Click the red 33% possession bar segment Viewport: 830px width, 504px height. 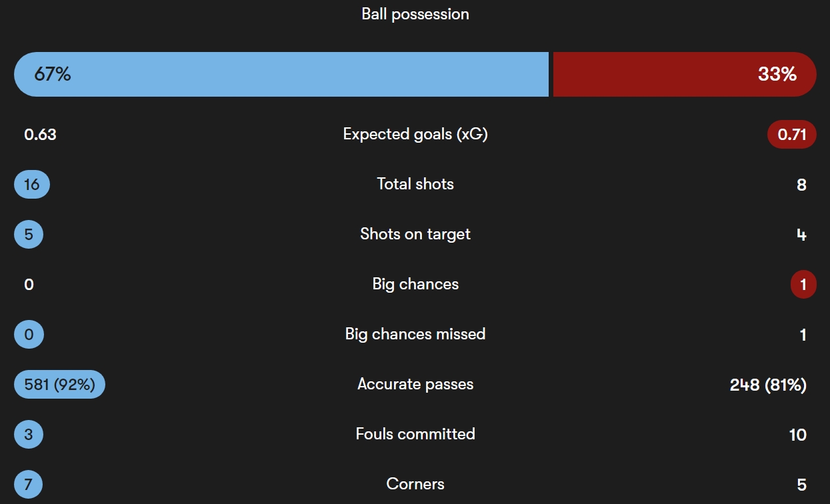[x=683, y=74]
